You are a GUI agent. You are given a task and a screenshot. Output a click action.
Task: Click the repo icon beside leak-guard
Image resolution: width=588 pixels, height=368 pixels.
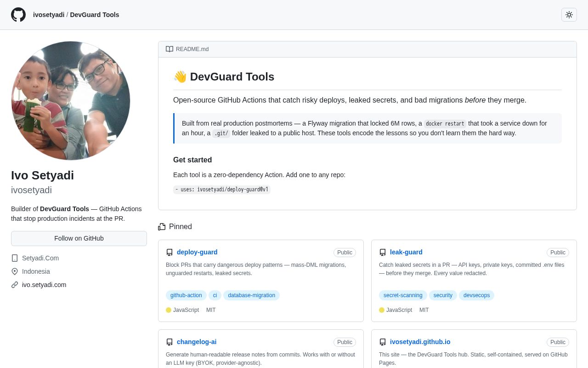coord(383,253)
